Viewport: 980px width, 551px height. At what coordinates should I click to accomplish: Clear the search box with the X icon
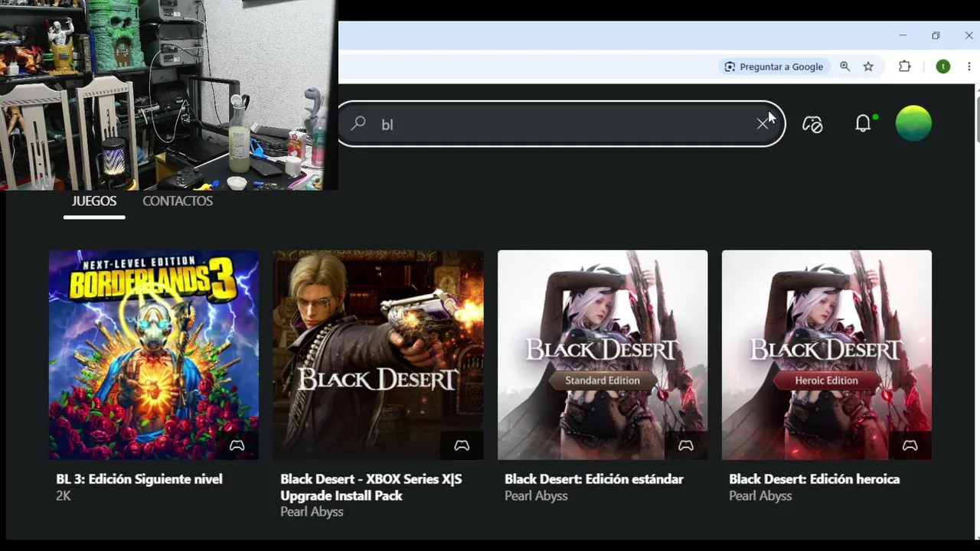(763, 123)
